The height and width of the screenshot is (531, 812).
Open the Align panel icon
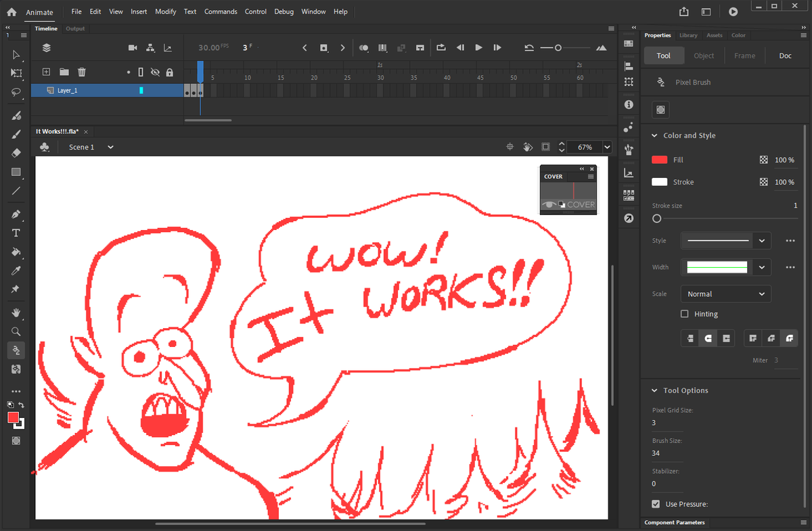(x=629, y=66)
